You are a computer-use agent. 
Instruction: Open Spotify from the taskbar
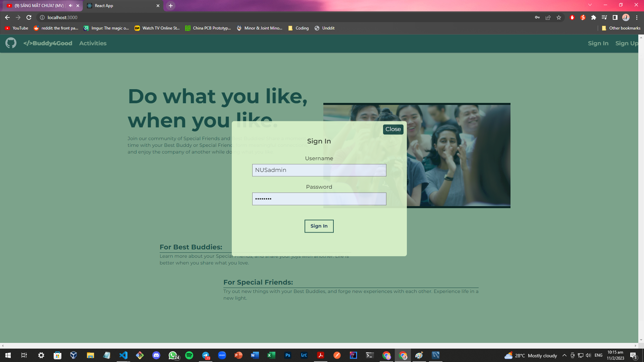(x=189, y=355)
